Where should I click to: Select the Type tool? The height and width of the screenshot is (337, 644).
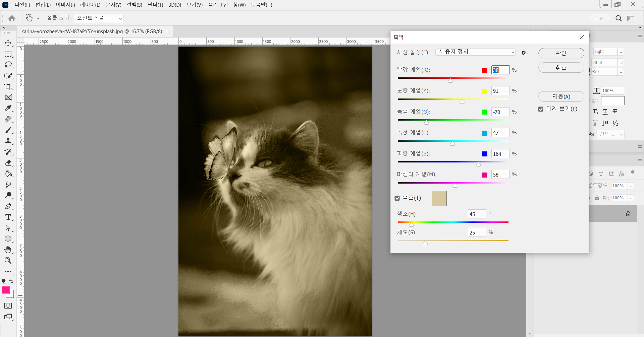click(8, 217)
